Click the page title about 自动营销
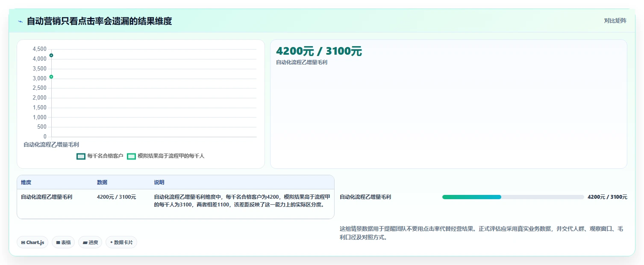The image size is (644, 265). click(x=99, y=21)
